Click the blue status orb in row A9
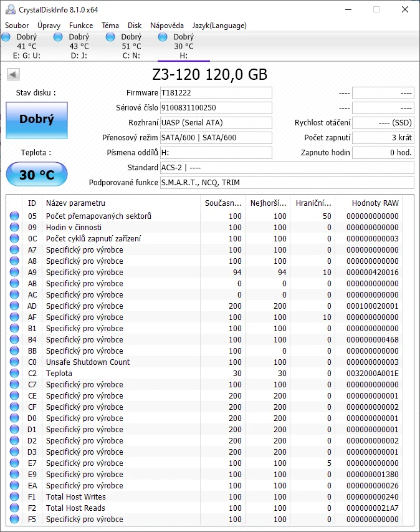The height and width of the screenshot is (532, 420). coord(14,272)
